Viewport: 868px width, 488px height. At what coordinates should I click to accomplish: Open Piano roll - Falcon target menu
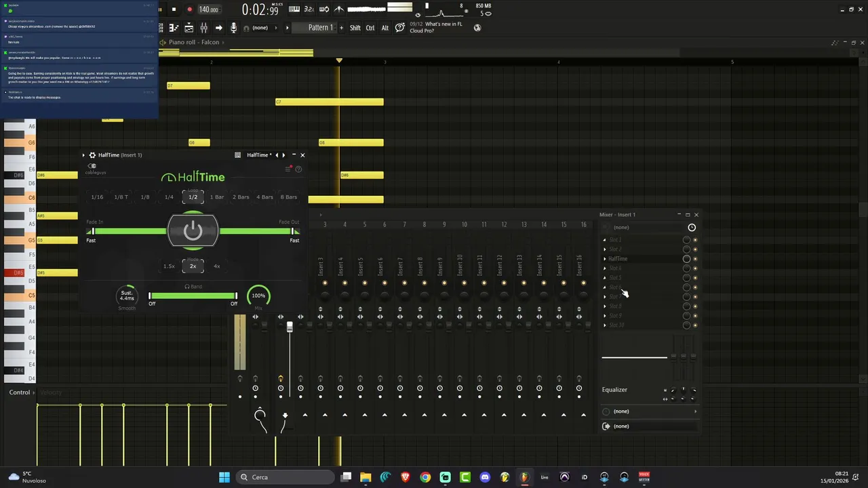(x=194, y=42)
